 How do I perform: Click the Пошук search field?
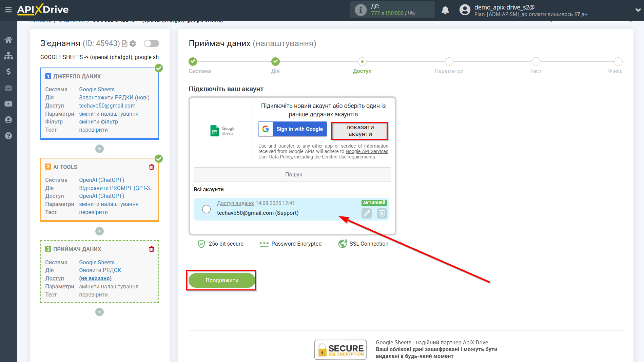point(292,174)
